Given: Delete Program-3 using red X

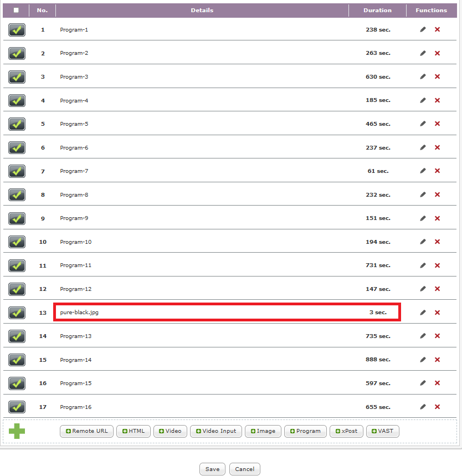Looking at the screenshot, I should pos(437,76).
